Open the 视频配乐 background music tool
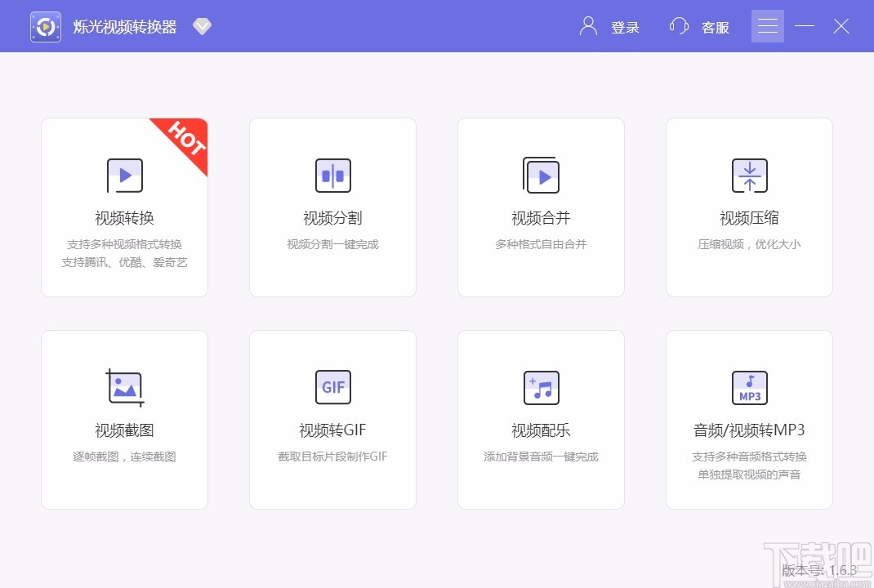874x588 pixels. pos(541,419)
